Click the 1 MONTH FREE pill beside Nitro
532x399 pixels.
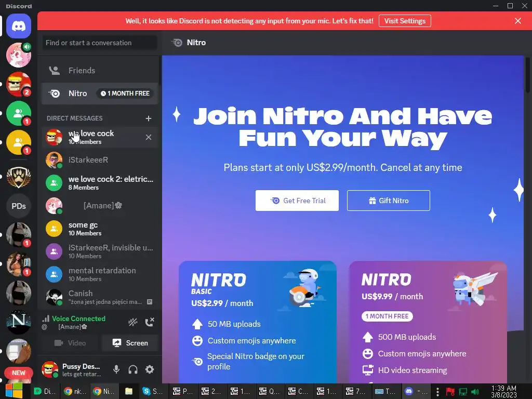(125, 94)
